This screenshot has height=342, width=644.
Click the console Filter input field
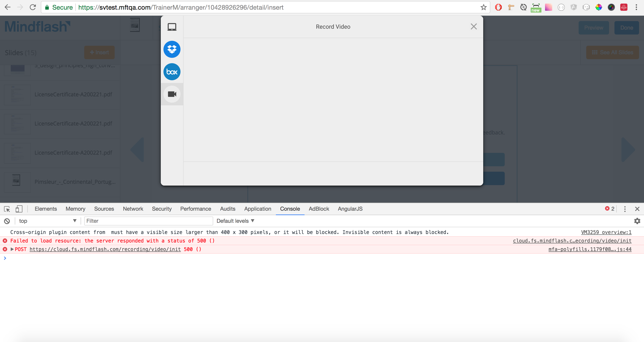[x=148, y=221]
